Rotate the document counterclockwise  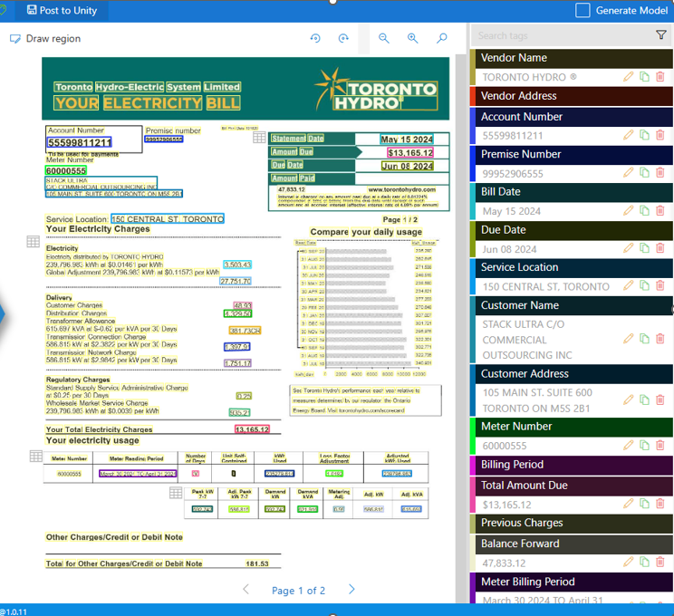(315, 38)
